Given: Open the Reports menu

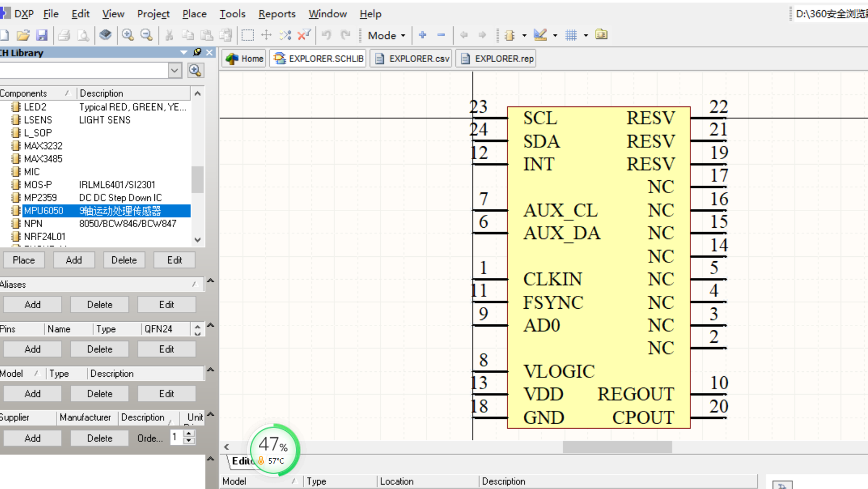Looking at the screenshot, I should click(x=277, y=13).
